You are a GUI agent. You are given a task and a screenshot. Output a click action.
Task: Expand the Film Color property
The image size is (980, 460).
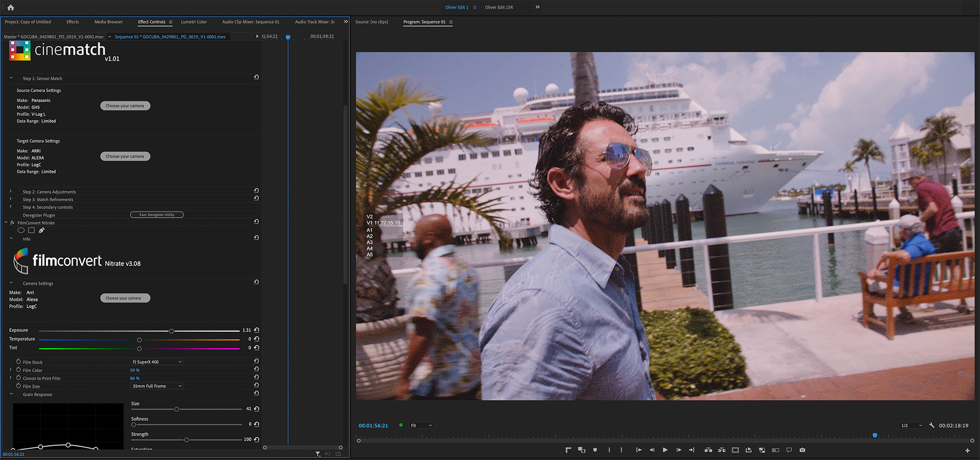[11, 370]
